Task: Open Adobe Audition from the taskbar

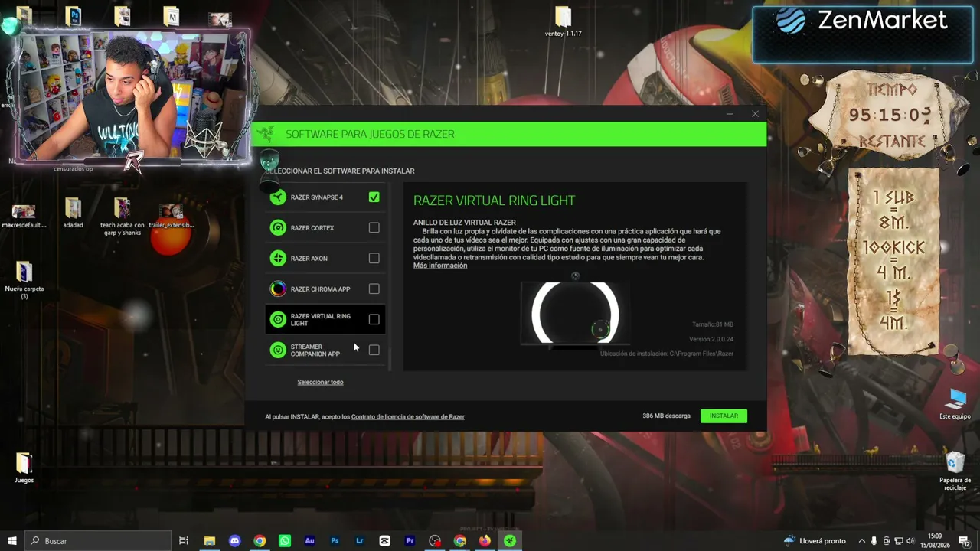Action: (x=309, y=541)
